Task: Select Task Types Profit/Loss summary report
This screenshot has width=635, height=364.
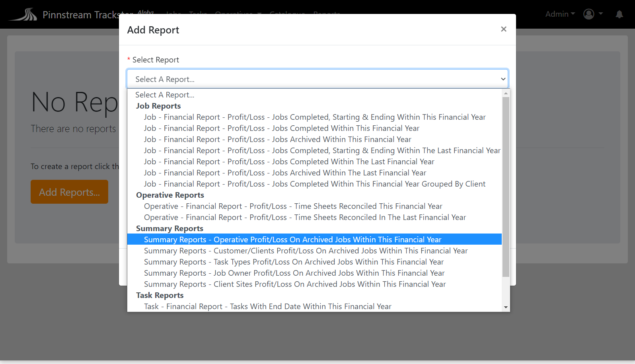Action: [x=294, y=262]
